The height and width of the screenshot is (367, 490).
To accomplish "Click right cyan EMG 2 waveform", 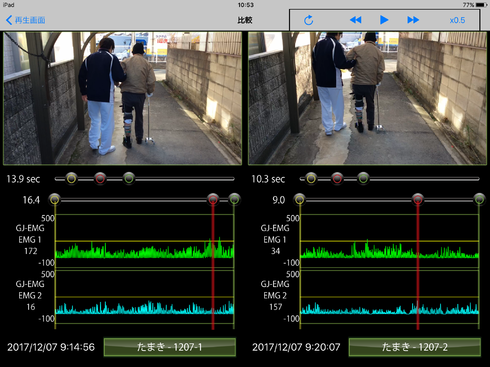I will [x=389, y=308].
